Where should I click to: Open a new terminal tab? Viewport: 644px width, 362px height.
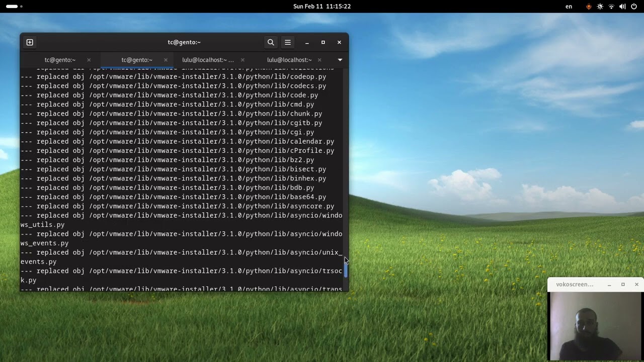(30, 42)
